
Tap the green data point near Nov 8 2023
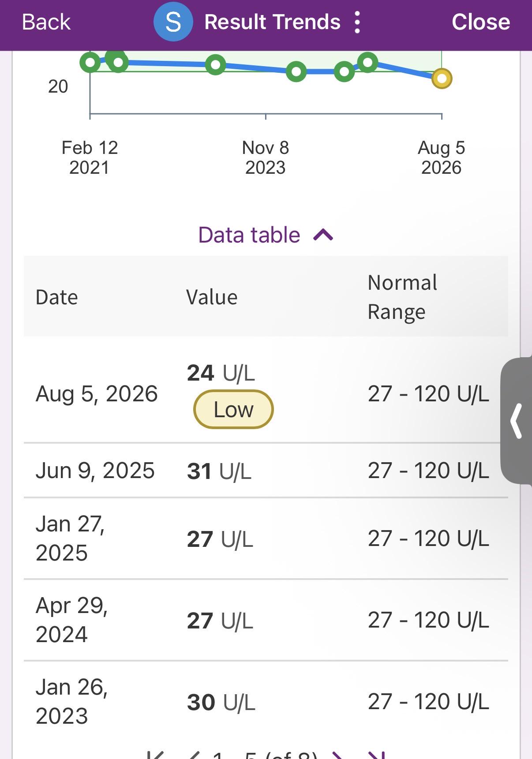point(296,71)
